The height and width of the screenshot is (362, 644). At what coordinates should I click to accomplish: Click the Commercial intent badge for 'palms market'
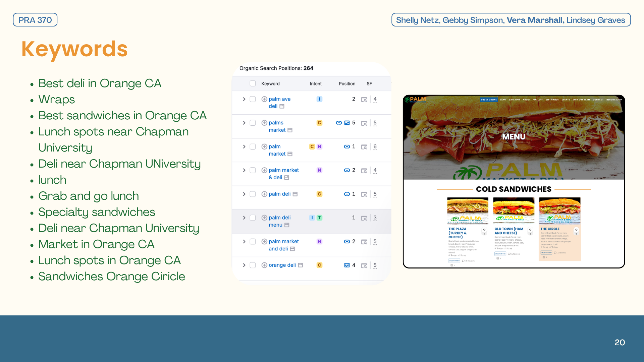(x=319, y=123)
